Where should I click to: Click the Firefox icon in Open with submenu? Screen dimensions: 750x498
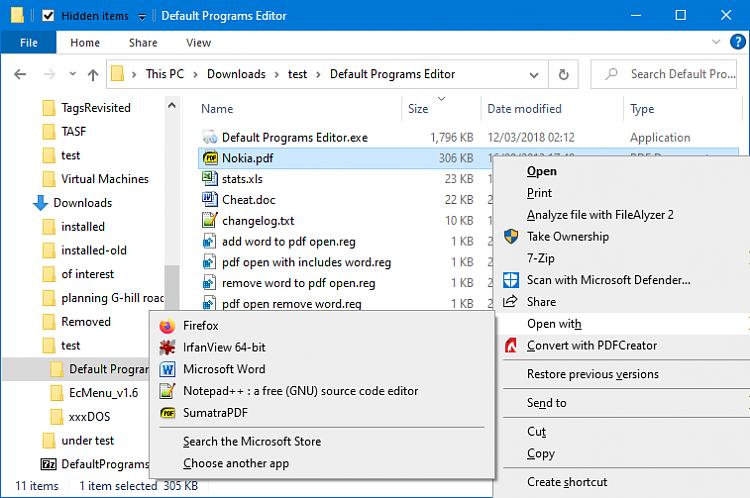[166, 325]
